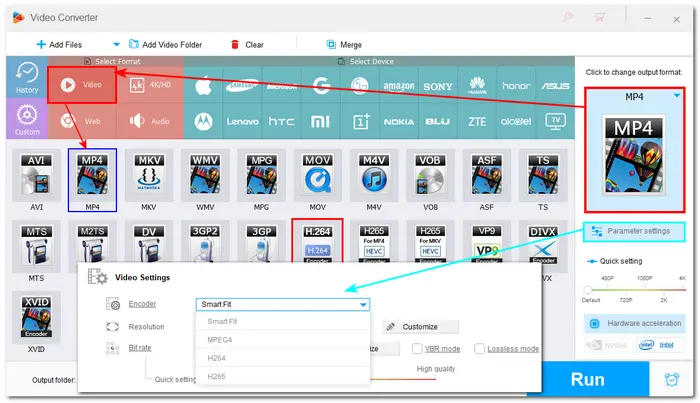This screenshot has height=403, width=700.
Task: Enable VBR mode checkbox
Action: tap(417, 349)
